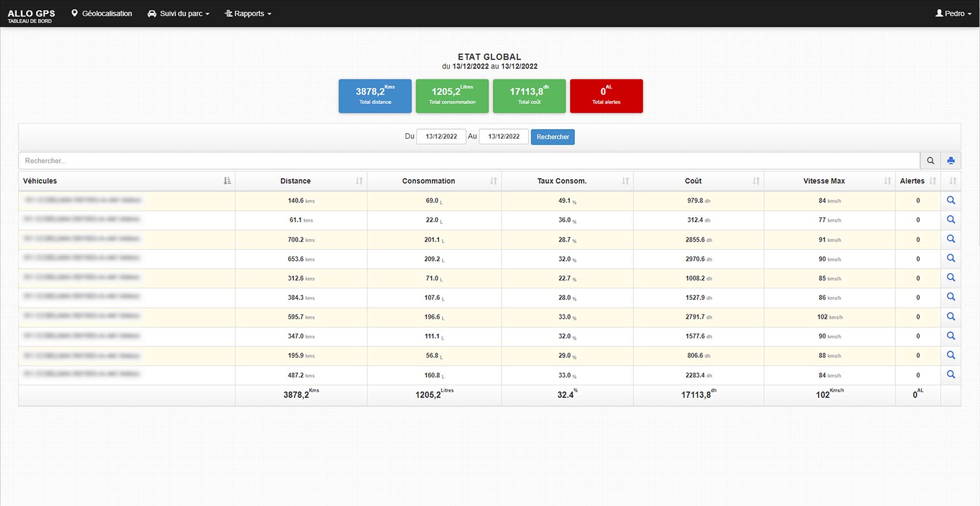980x506 pixels.
Task: Sort by Vitesse Max column arrows
Action: 887,181
